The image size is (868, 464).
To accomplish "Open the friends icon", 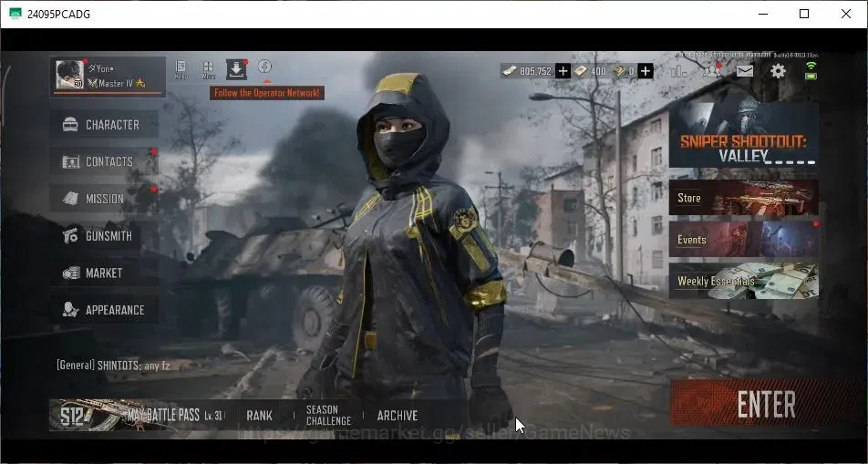I will [711, 70].
